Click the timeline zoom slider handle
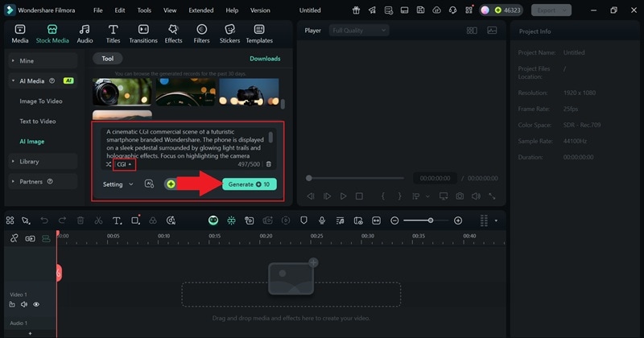The image size is (644, 338). point(431,221)
